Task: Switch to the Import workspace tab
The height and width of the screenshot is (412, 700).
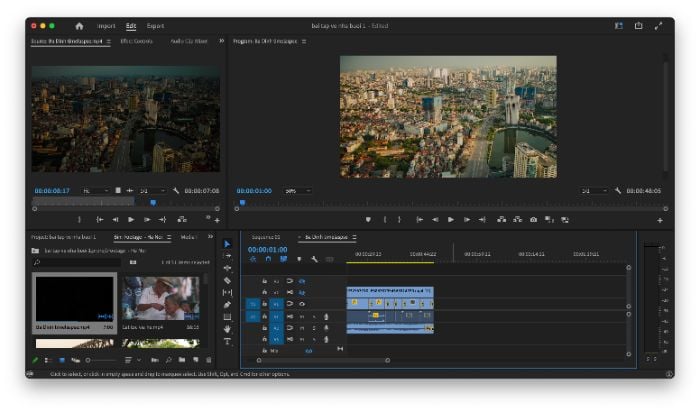Action: [106, 26]
